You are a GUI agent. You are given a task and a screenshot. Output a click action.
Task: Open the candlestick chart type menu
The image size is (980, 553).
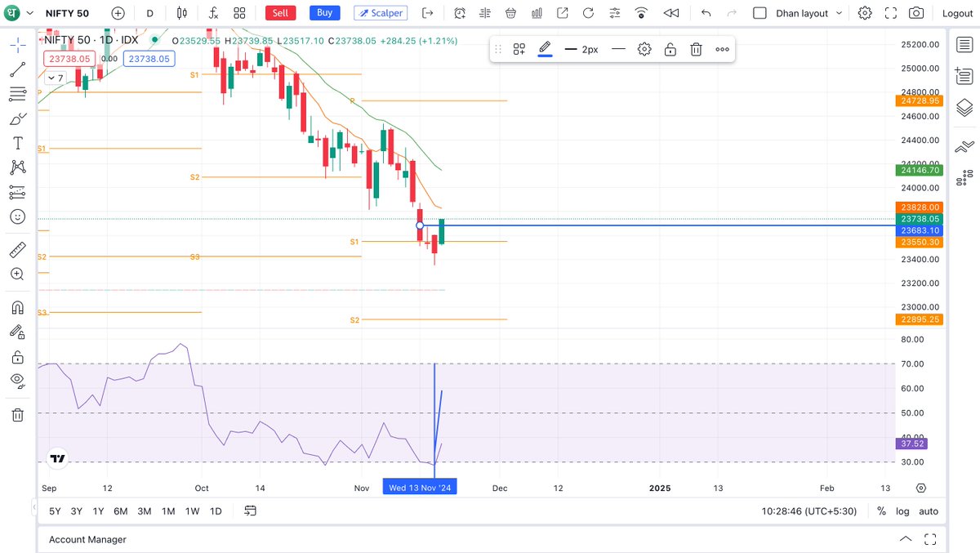(181, 13)
